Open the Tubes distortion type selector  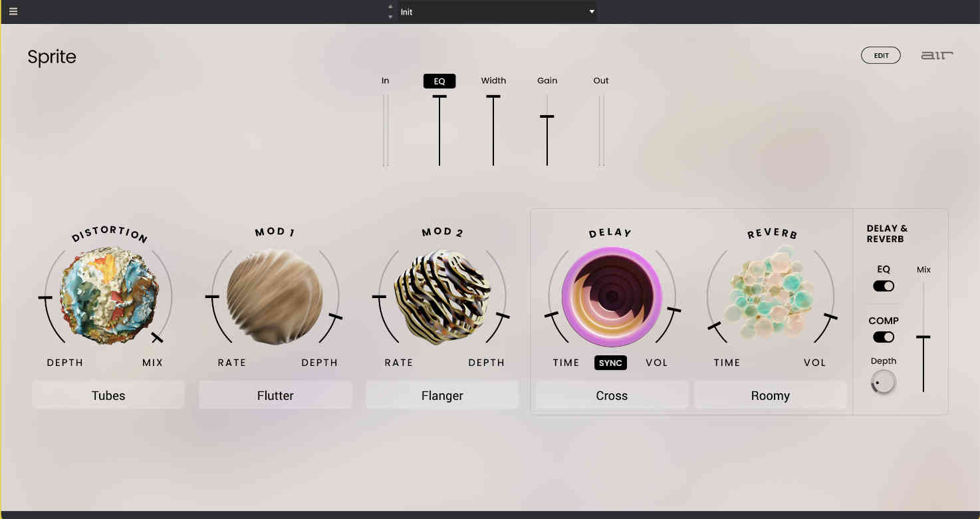108,395
